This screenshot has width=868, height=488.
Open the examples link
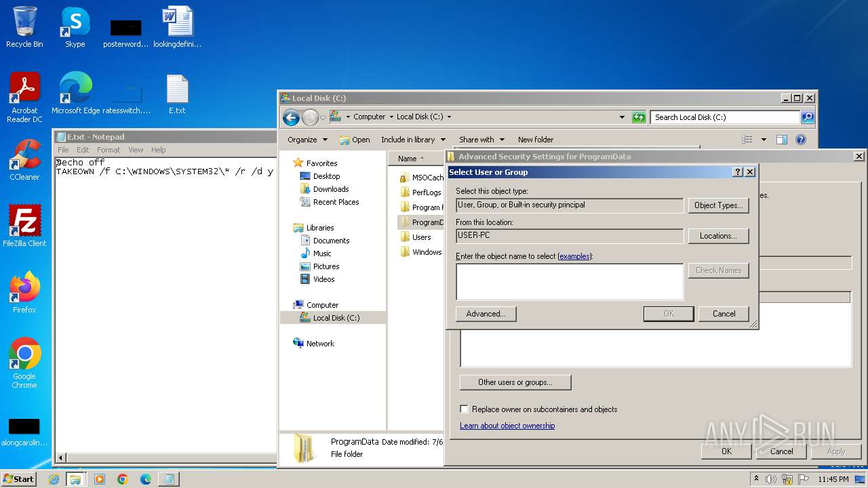click(574, 256)
